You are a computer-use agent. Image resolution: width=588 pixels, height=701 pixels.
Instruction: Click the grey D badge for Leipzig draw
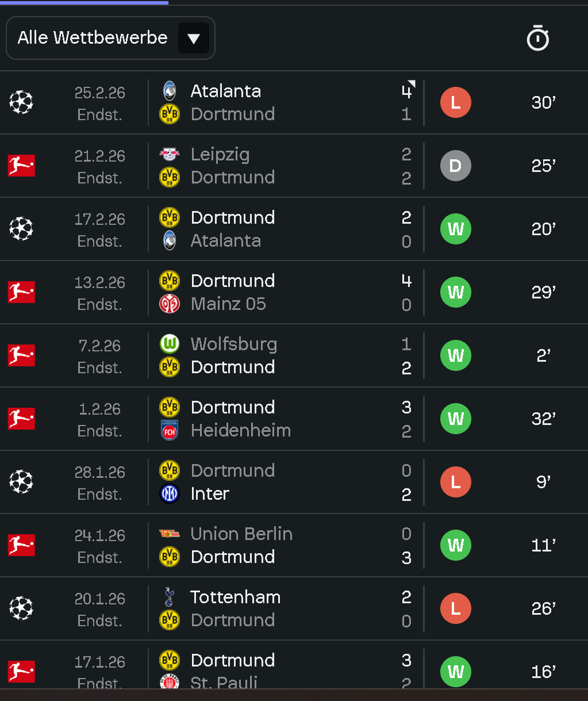click(x=455, y=166)
